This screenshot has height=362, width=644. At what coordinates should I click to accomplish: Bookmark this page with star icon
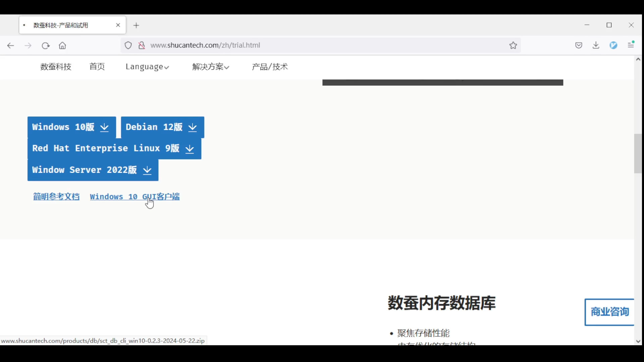click(513, 45)
